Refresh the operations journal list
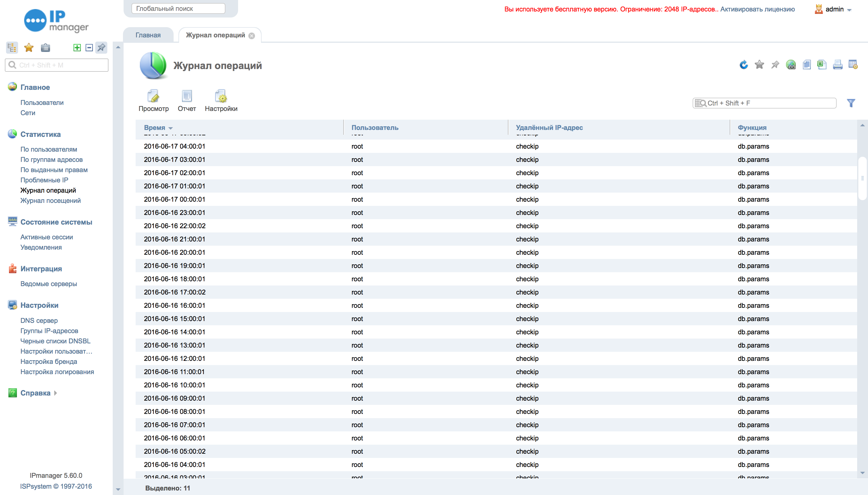 coord(744,65)
